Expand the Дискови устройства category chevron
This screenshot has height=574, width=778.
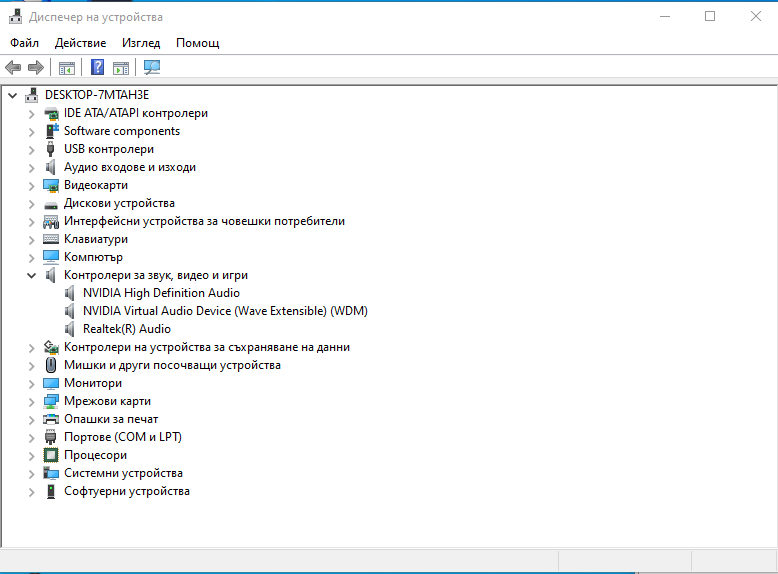pyautogui.click(x=31, y=204)
